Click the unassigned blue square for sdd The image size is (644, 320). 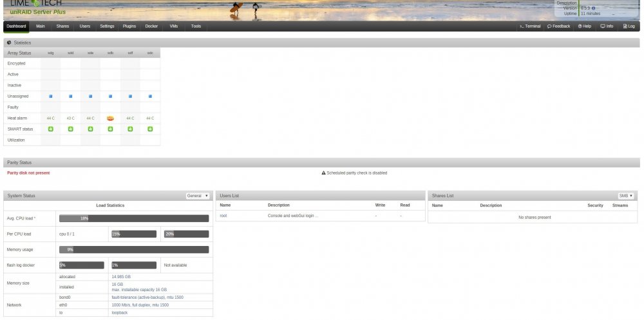(71, 96)
